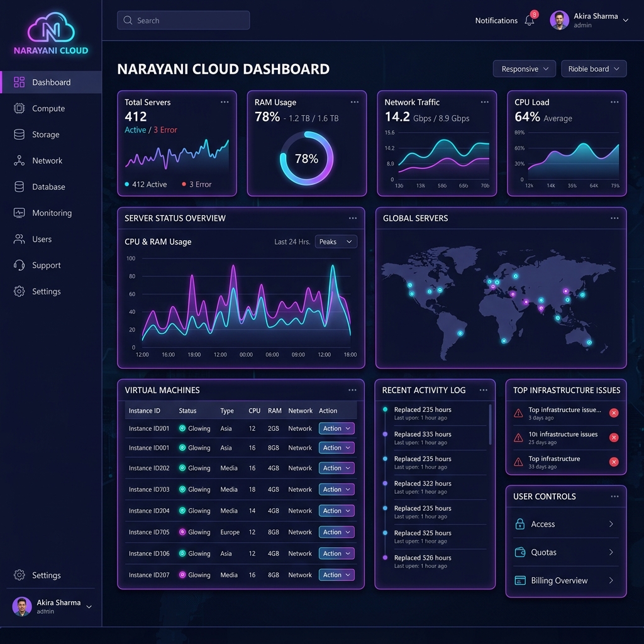Screen dimensions: 644x644
Task: Open Action dropdown for Instance ID106
Action: pos(336,553)
